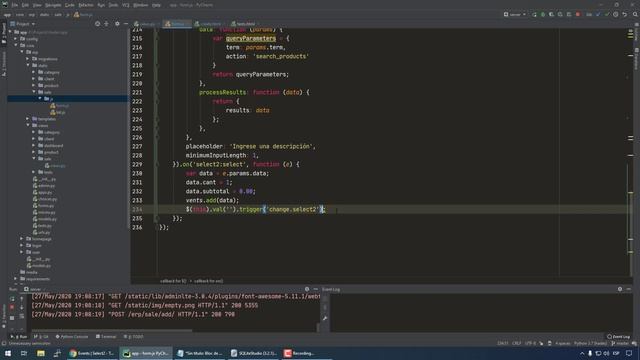Switch to the active form.js editor tab
This screenshot has height=360, width=640.
point(176,24)
